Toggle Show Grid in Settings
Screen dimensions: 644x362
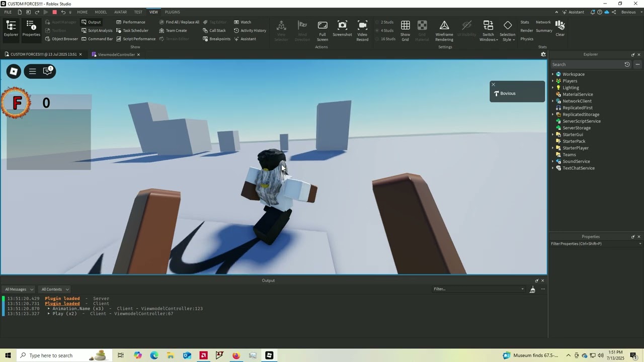click(x=405, y=30)
